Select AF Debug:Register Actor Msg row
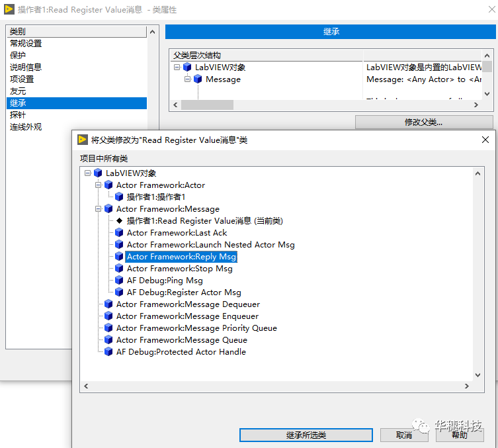The height and width of the screenshot is (448, 498). (184, 292)
